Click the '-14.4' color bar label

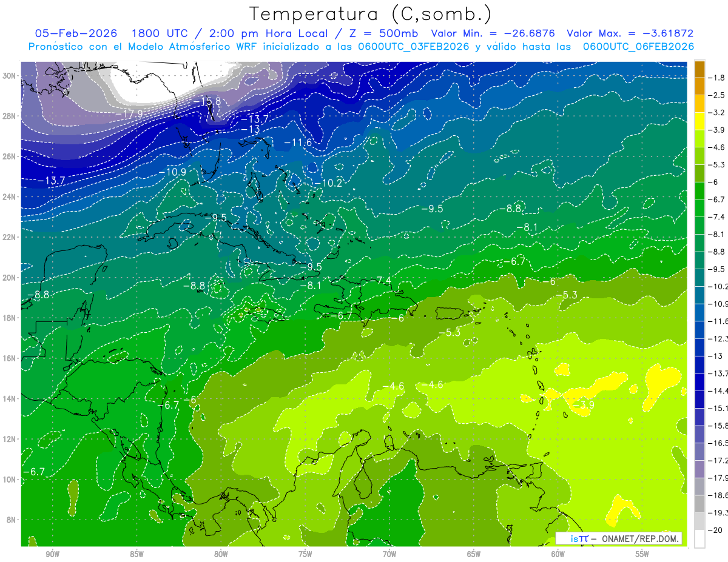pos(718,390)
